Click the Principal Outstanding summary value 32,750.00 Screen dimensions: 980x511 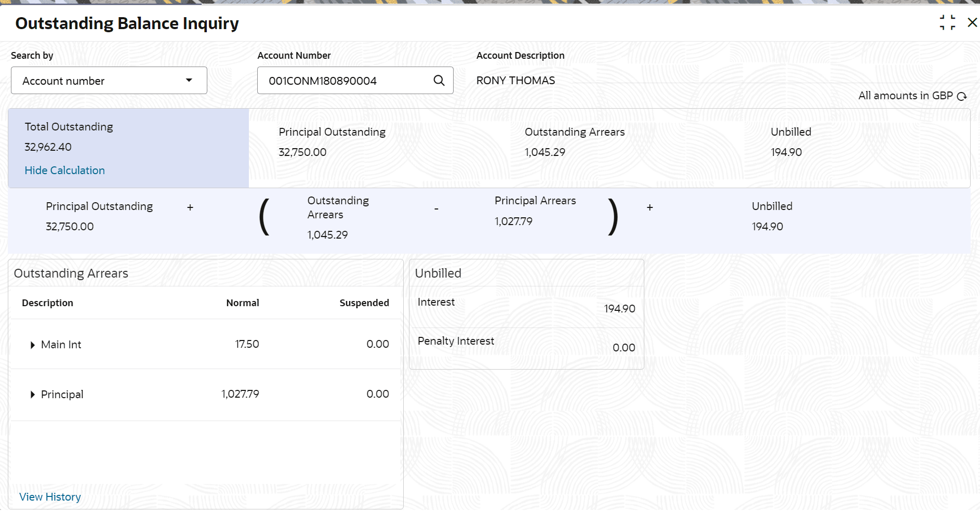pyautogui.click(x=302, y=152)
